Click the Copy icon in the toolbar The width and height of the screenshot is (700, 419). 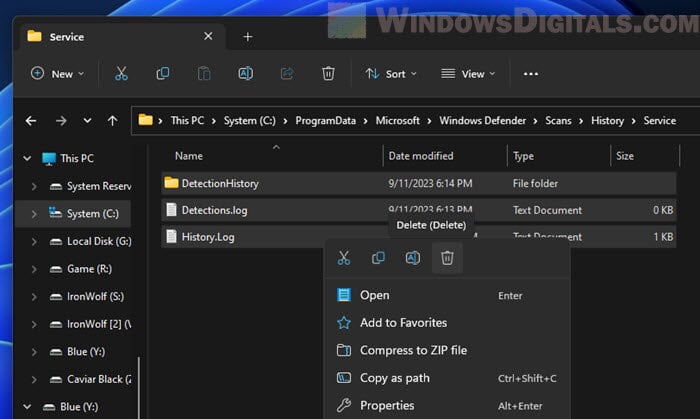click(162, 74)
